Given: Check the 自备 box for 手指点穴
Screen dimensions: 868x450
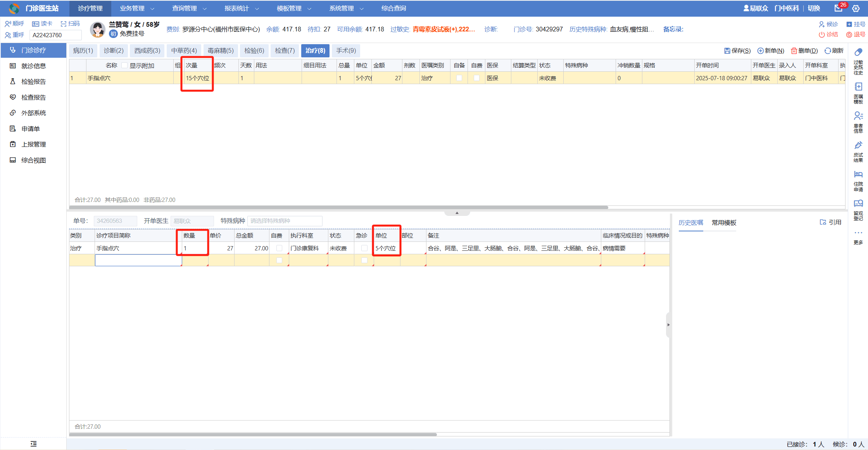Looking at the screenshot, I should [x=459, y=78].
